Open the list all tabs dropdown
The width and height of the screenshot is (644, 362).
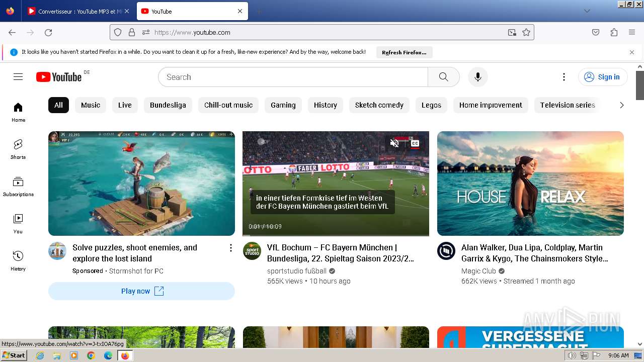(587, 11)
